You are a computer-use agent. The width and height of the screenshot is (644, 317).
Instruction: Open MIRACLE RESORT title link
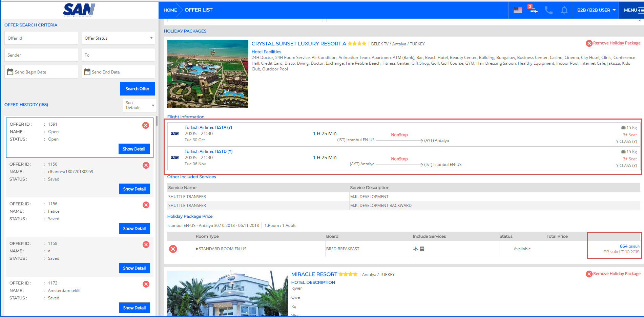point(314,274)
